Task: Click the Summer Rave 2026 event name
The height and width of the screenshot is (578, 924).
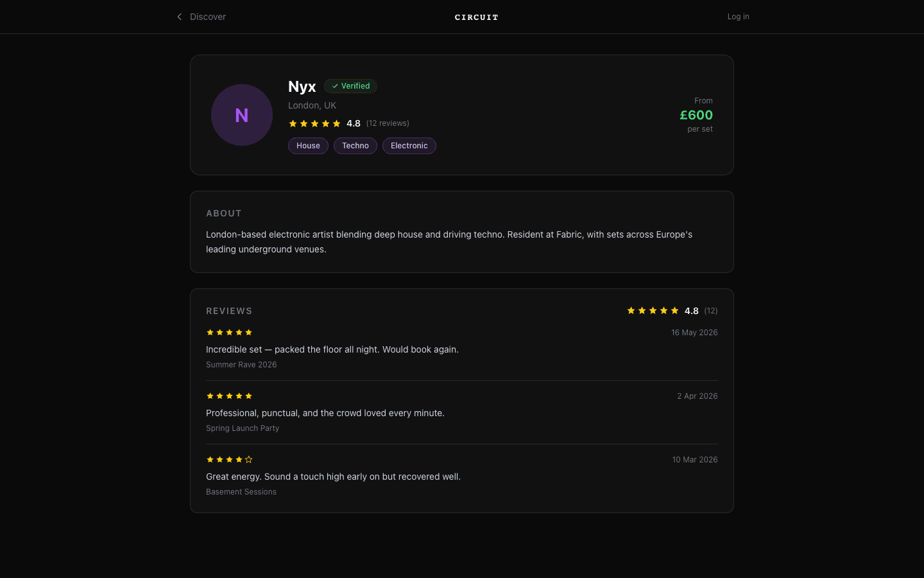Action: coord(241,365)
